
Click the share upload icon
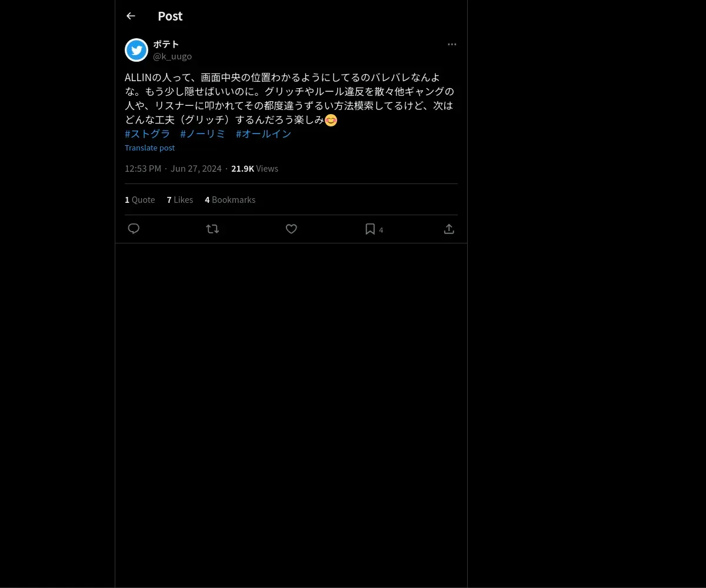tap(449, 229)
